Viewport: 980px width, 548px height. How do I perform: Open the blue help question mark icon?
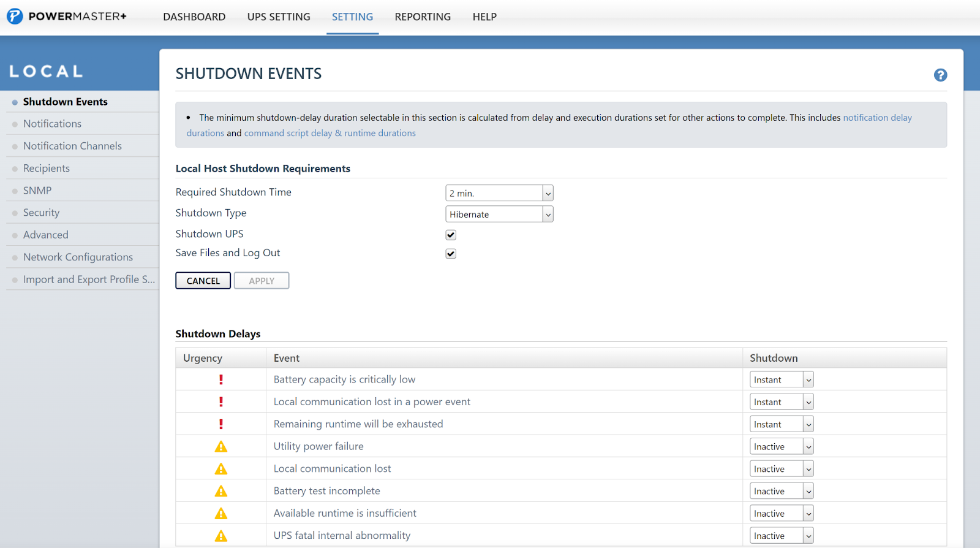point(940,75)
